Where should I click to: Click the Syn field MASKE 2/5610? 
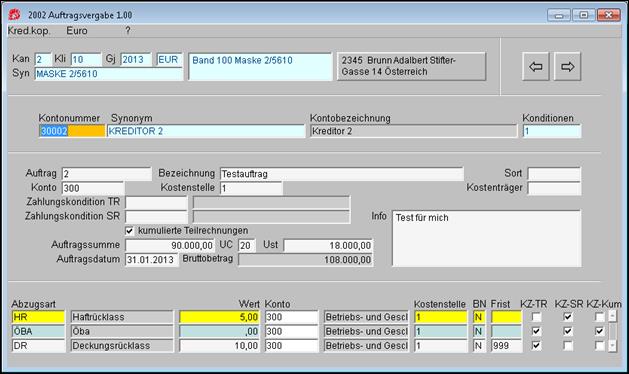[108, 74]
